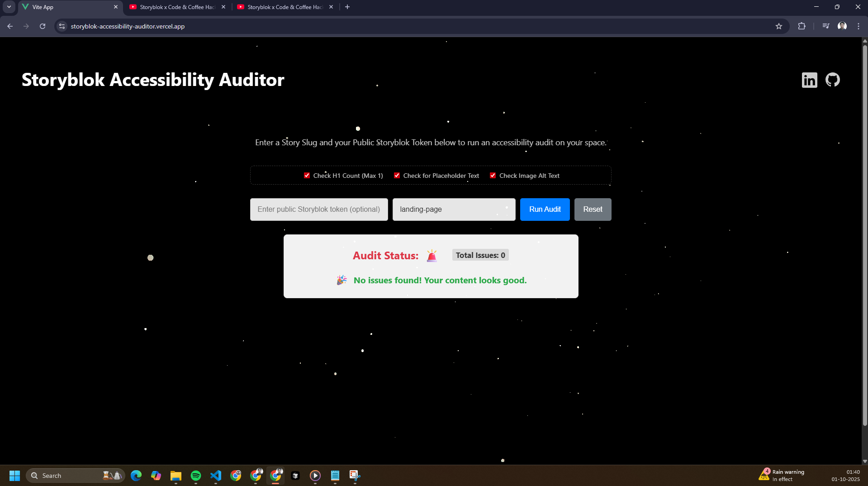
Task: Switch to second Storyblok x Code & Coffee tab
Action: pyautogui.click(x=177, y=7)
